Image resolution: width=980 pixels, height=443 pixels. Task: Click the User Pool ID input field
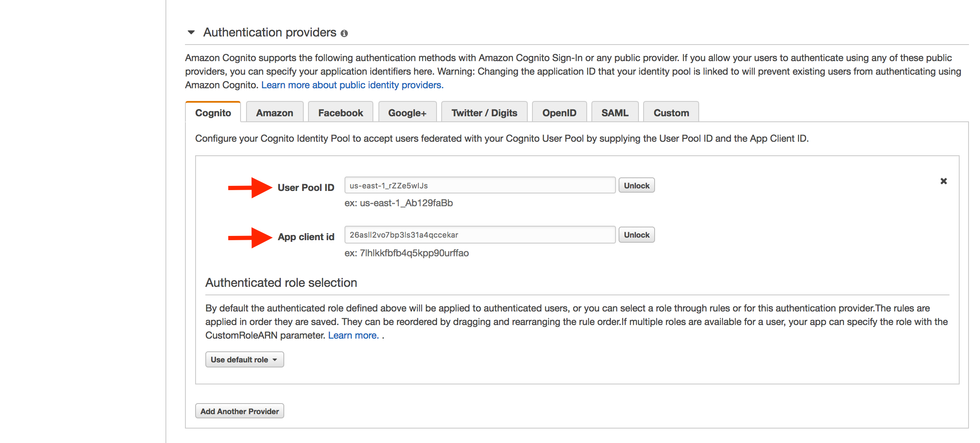(x=480, y=185)
